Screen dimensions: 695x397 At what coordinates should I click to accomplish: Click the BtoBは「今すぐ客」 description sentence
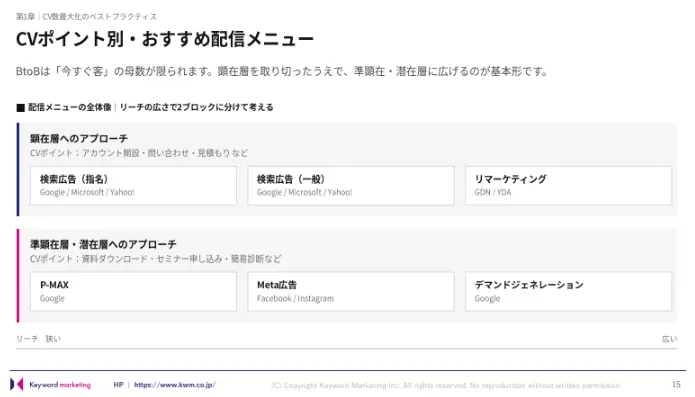click(282, 71)
